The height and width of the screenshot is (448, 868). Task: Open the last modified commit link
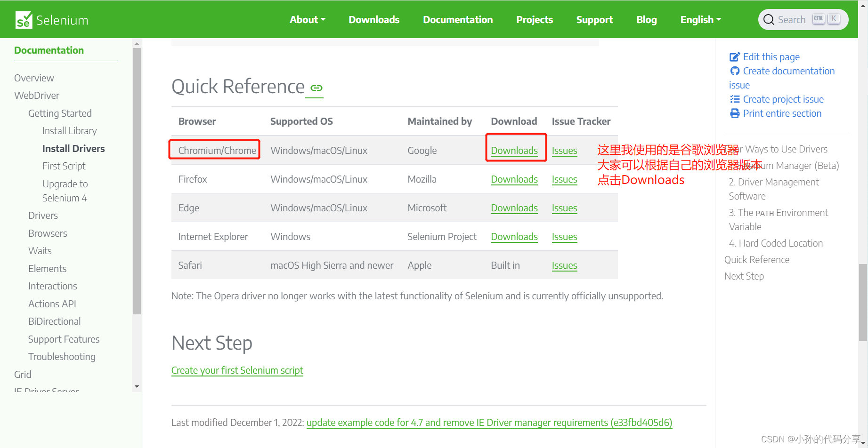point(489,423)
